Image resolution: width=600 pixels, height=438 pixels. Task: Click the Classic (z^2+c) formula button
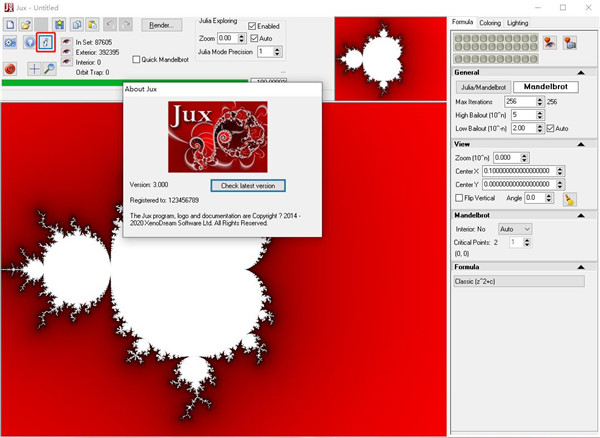(519, 281)
